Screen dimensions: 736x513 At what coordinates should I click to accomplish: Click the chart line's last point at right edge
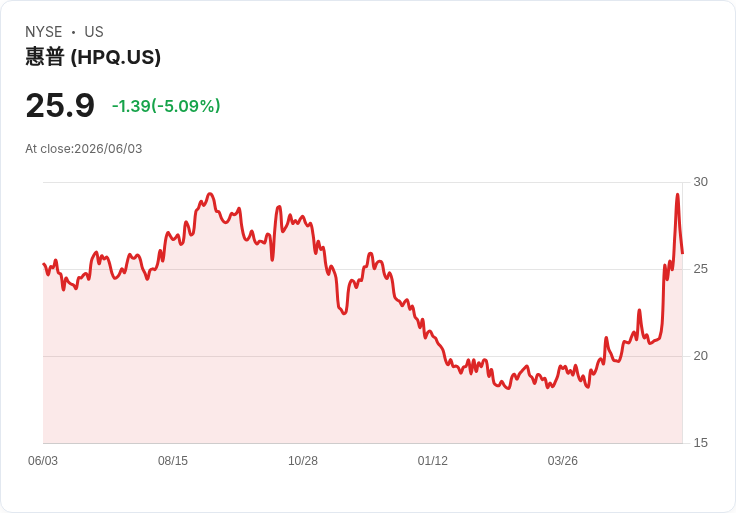click(682, 253)
